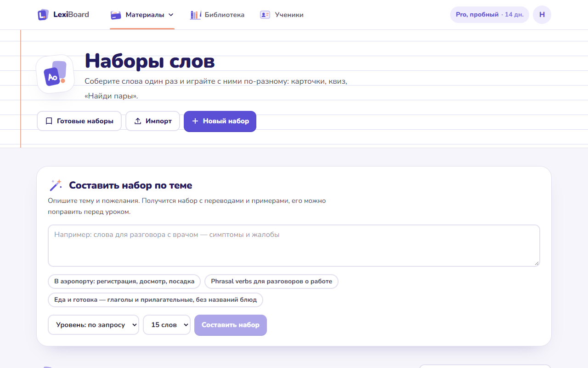Image resolution: width=588 pixels, height=368 pixels.
Task: Switch to the Ученики section
Action: click(282, 15)
